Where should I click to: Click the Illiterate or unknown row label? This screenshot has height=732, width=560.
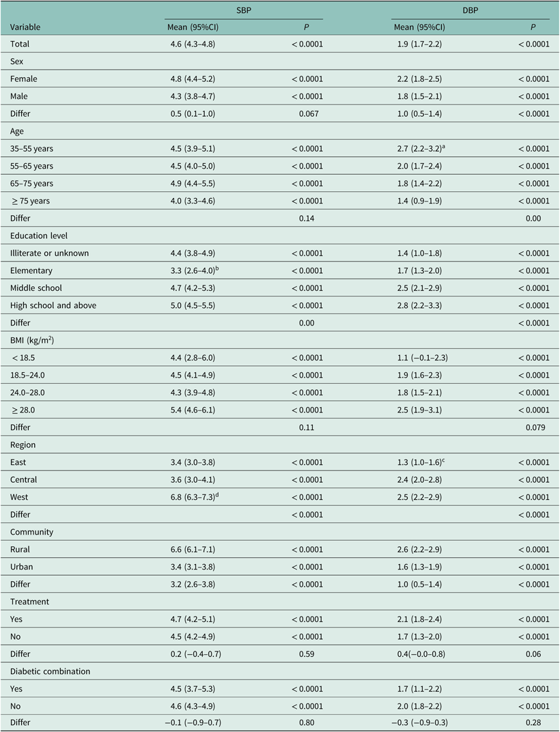[50, 253]
